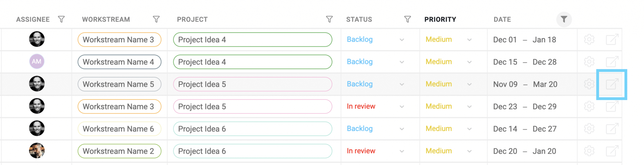This screenshot has height=165, width=644.
Task: Open highlighted external link icon for Nov 09 row
Action: 612,84
